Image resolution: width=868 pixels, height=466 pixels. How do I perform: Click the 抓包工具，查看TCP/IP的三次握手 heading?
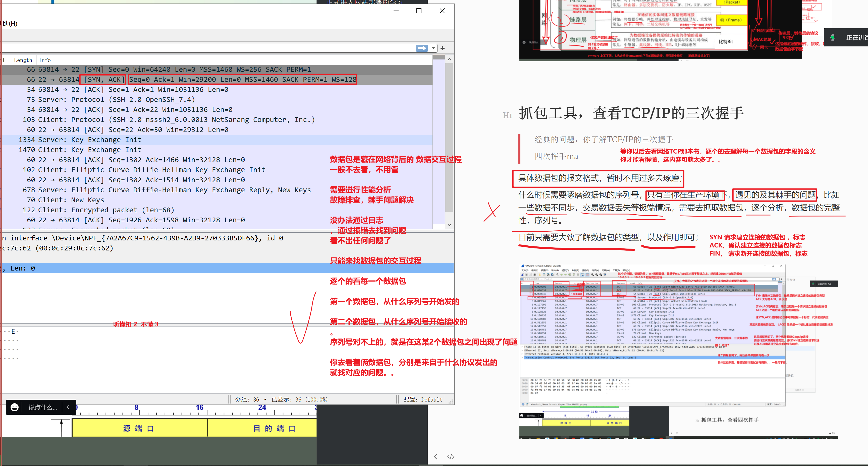(x=631, y=113)
